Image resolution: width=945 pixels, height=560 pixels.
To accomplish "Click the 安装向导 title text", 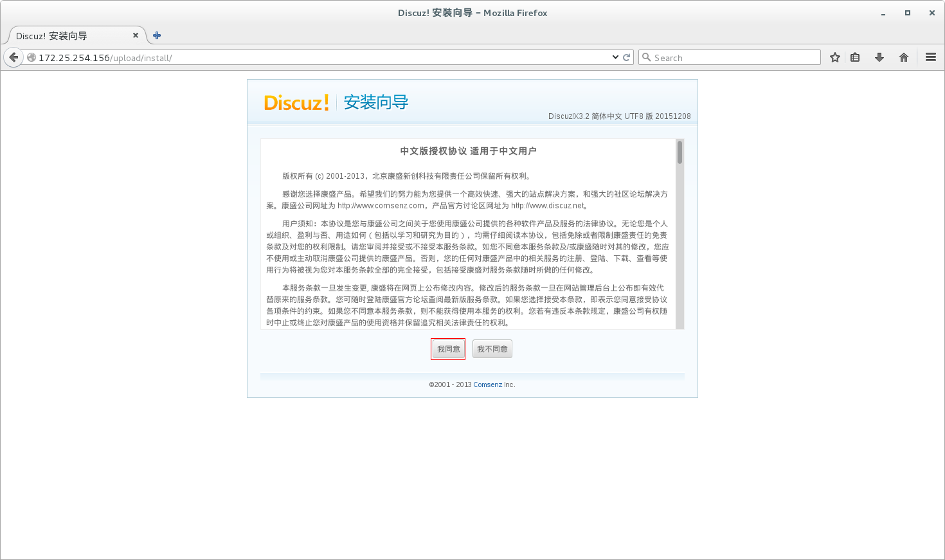I will pos(376,102).
